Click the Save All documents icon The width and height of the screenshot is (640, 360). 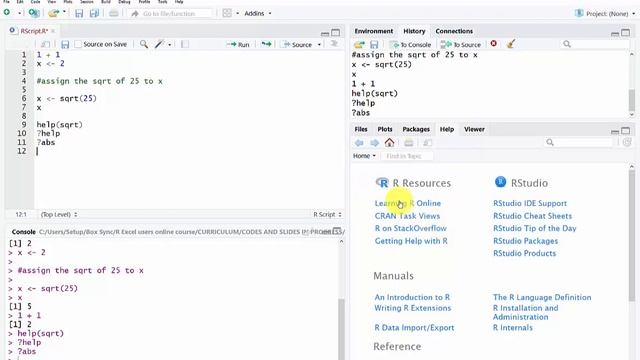pyautogui.click(x=94, y=13)
